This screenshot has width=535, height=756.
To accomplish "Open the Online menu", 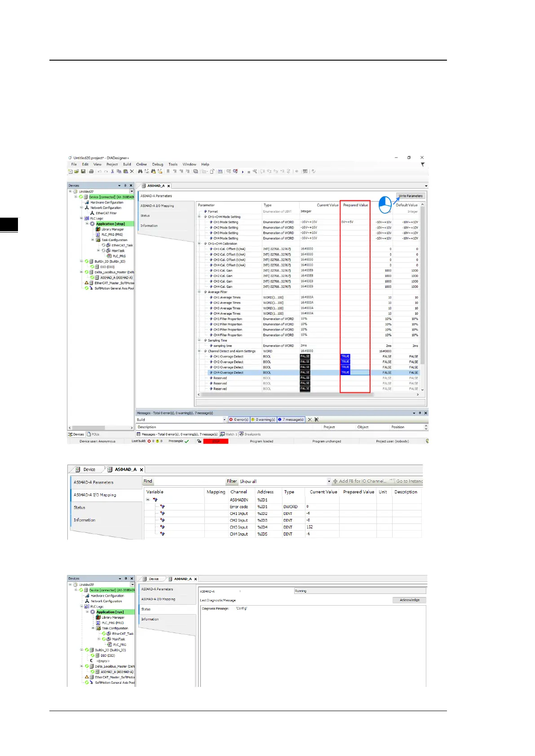I will (141, 164).
